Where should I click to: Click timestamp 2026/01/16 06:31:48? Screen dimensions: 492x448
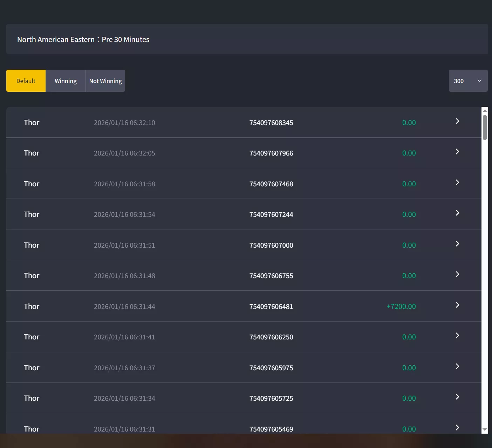coord(124,276)
